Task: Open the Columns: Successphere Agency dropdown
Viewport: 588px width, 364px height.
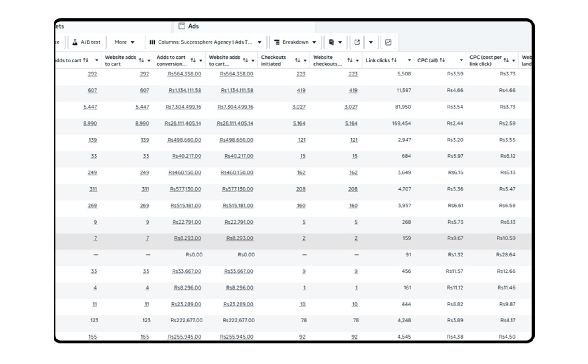Action: point(206,42)
